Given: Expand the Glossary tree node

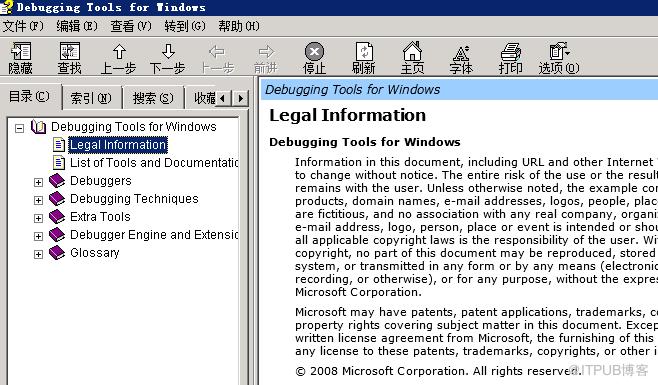Looking at the screenshot, I should pyautogui.click(x=38, y=254).
